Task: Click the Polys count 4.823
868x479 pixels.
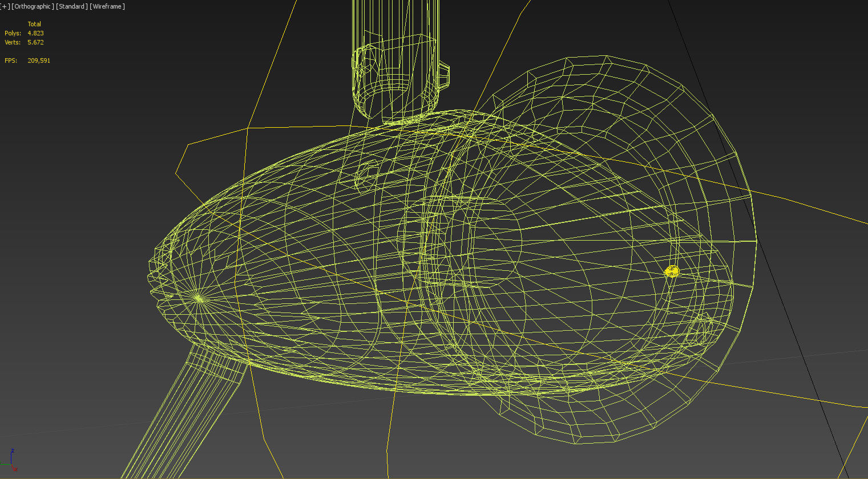Action: pos(35,33)
